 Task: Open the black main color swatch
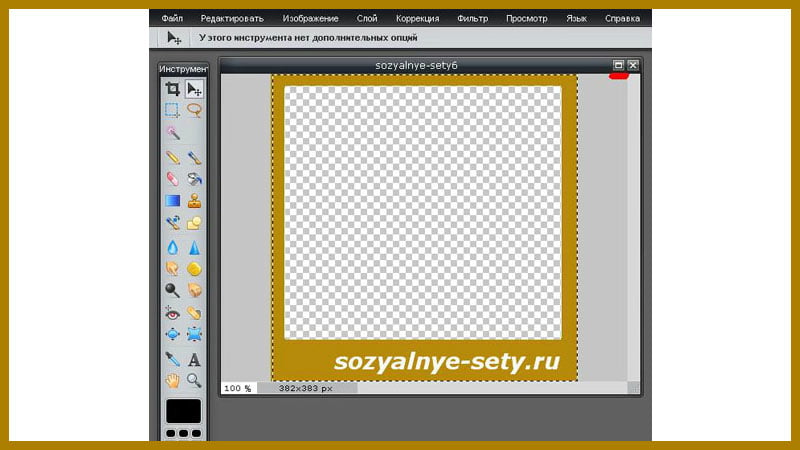coord(183,411)
